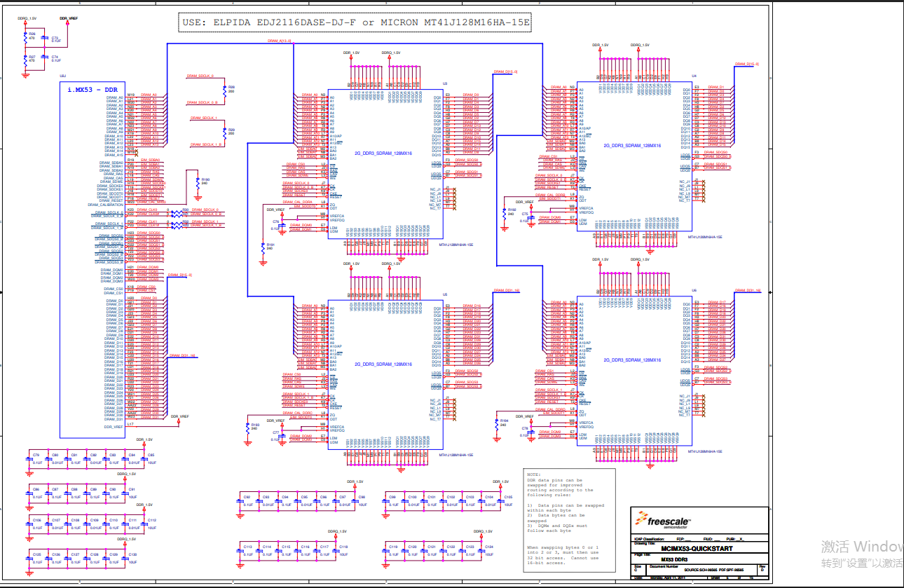
Task: Click capacitor C79 0.1UF symbol
Action: (x=29, y=459)
